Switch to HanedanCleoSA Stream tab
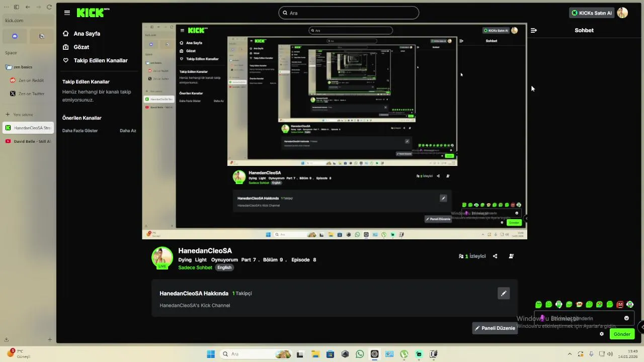 28,128
